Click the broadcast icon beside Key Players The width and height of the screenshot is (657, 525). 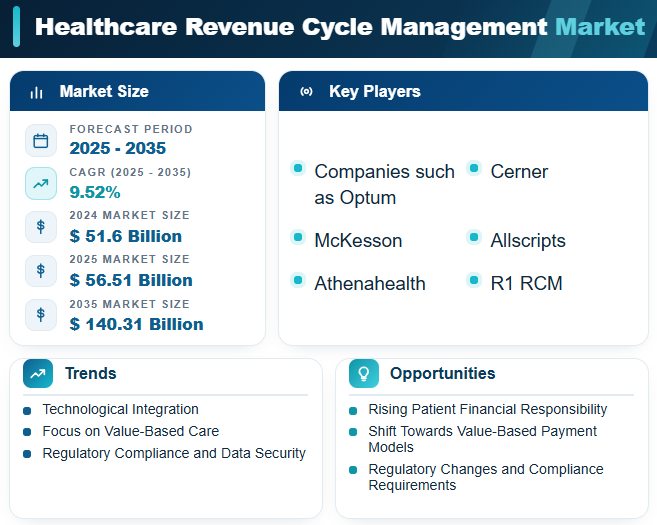(306, 92)
